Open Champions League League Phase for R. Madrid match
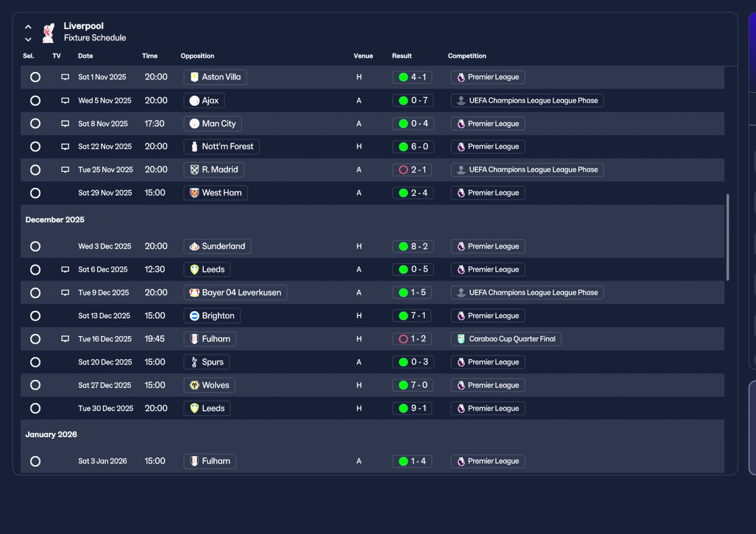 (527, 170)
